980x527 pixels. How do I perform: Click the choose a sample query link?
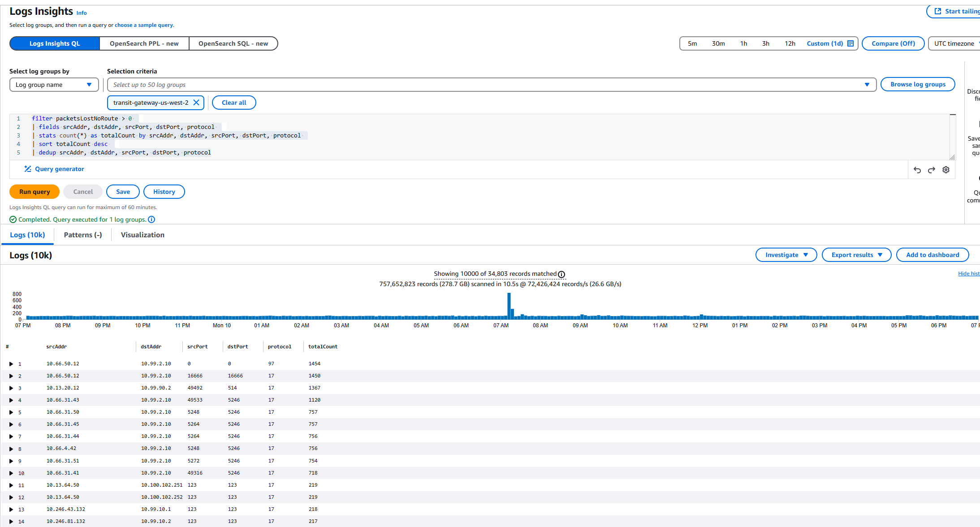[143, 25]
